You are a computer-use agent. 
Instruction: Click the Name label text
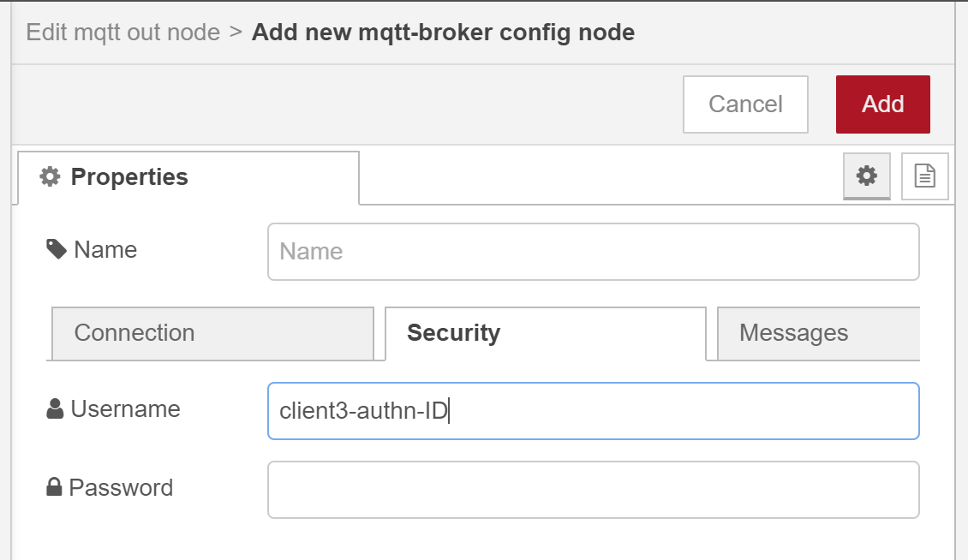105,249
